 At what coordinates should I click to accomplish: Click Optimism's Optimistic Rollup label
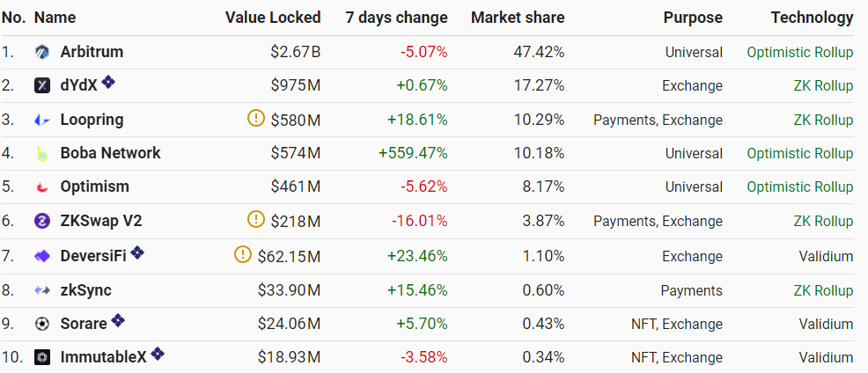(800, 187)
